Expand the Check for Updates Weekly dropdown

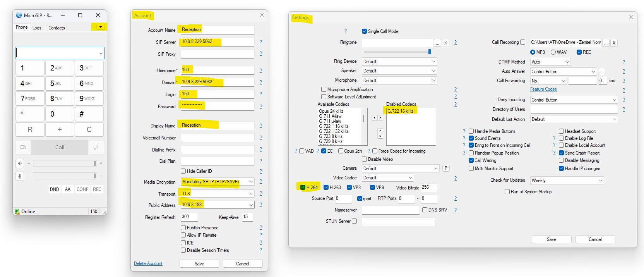click(x=600, y=181)
